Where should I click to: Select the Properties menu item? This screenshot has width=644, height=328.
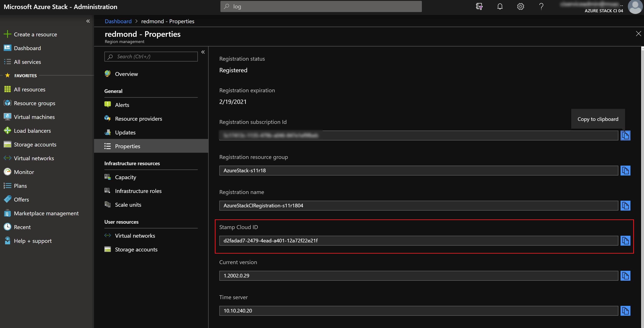128,146
